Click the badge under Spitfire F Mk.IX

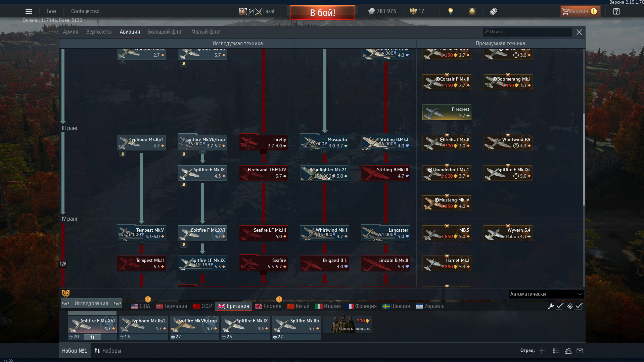click(184, 184)
